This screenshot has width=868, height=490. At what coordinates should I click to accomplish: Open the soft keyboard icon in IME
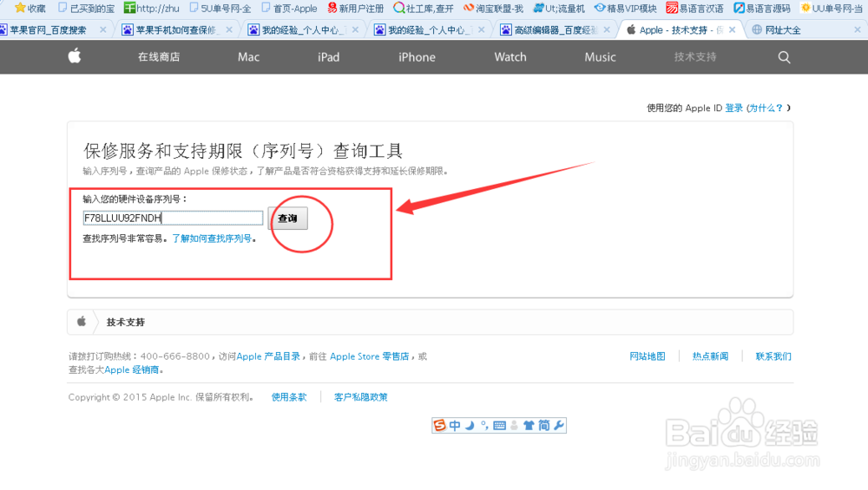click(499, 425)
